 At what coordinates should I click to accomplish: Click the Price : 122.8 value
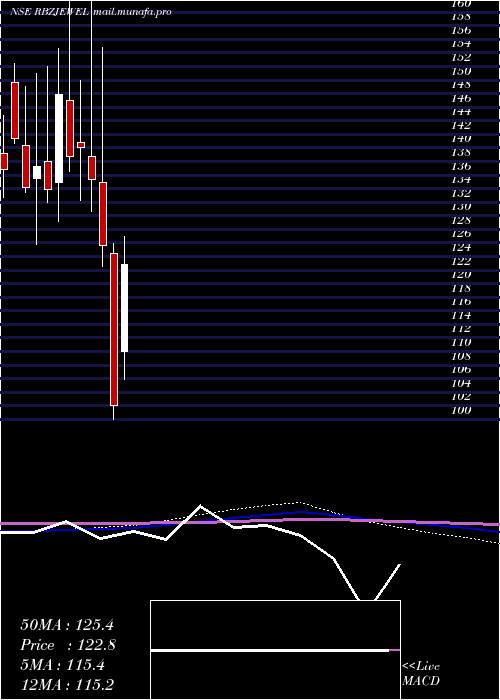pyautogui.click(x=68, y=645)
